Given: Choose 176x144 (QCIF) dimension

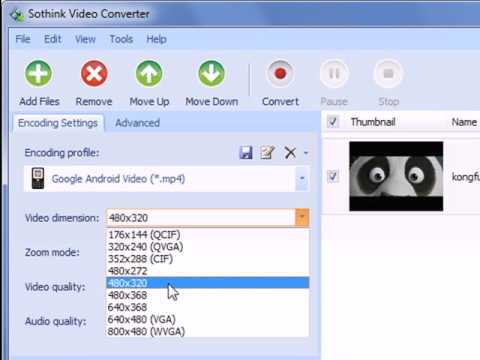Looking at the screenshot, I should [207, 235].
